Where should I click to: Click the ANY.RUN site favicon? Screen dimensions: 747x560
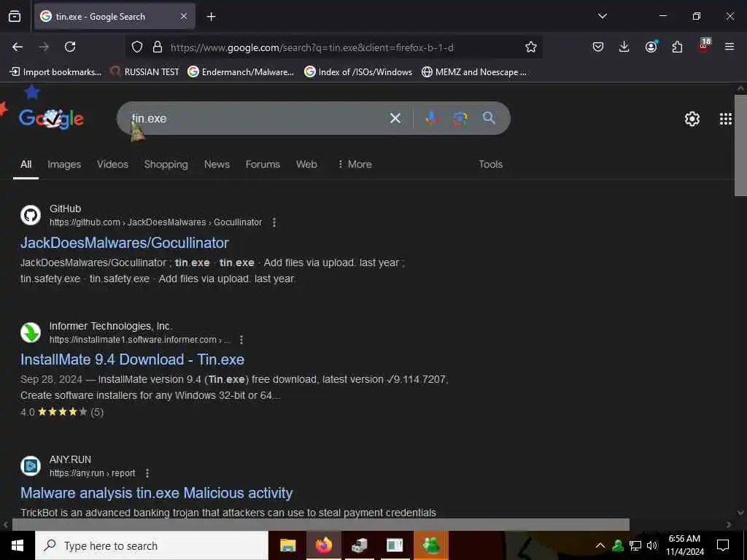pos(31,466)
